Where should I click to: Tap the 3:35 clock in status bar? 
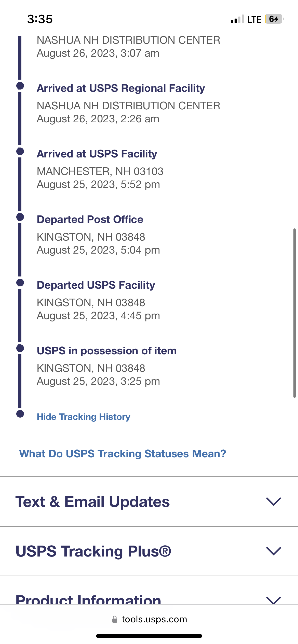pos(40,19)
